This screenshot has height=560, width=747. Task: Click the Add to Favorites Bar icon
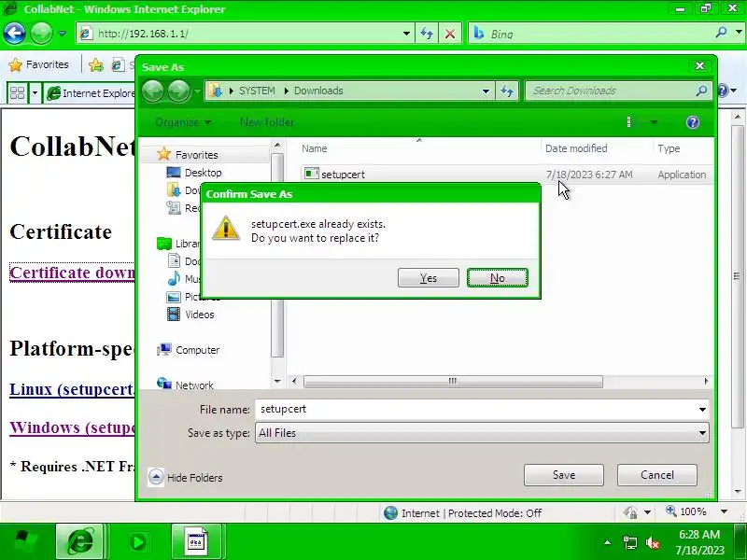(x=96, y=64)
